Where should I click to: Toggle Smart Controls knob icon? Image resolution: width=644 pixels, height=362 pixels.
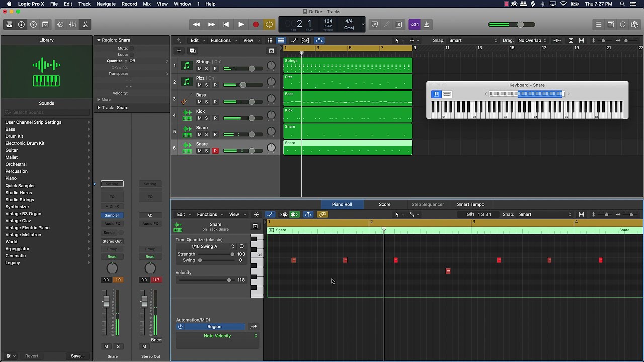click(x=61, y=24)
